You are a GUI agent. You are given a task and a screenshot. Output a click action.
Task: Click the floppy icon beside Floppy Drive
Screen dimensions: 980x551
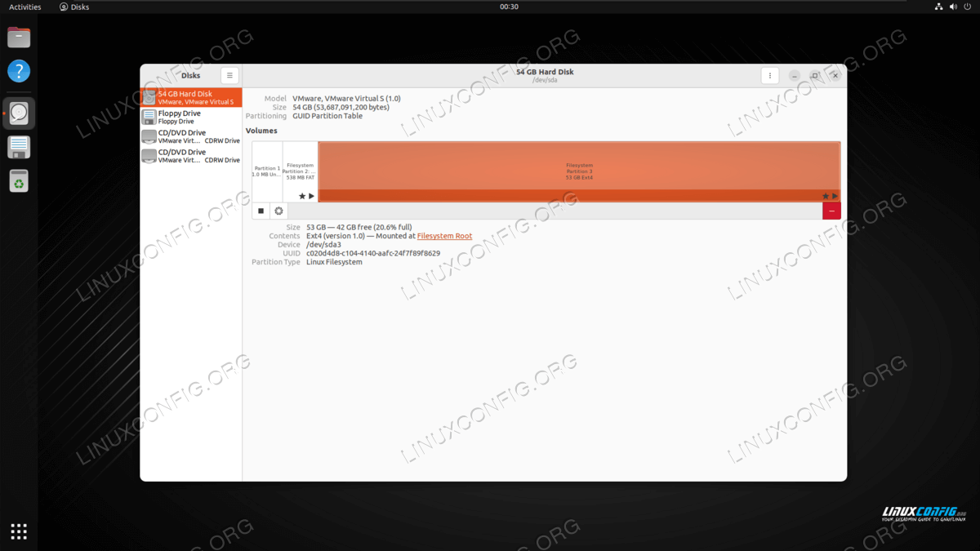point(149,117)
